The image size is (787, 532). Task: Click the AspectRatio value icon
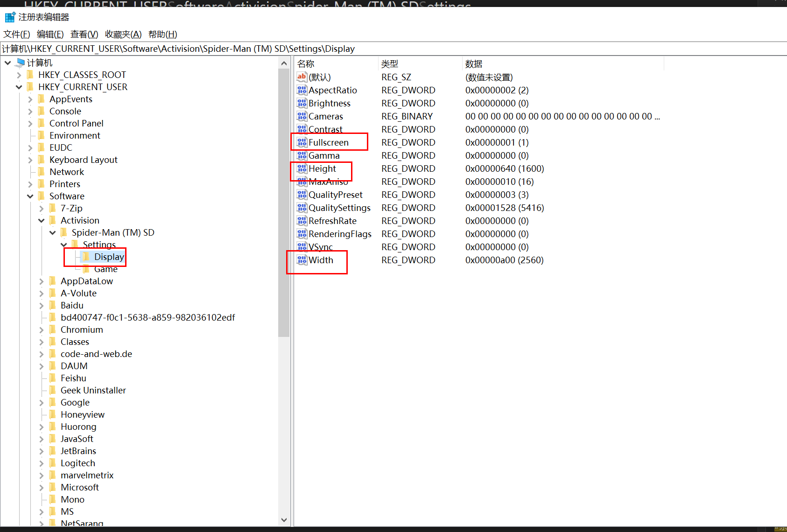[302, 90]
